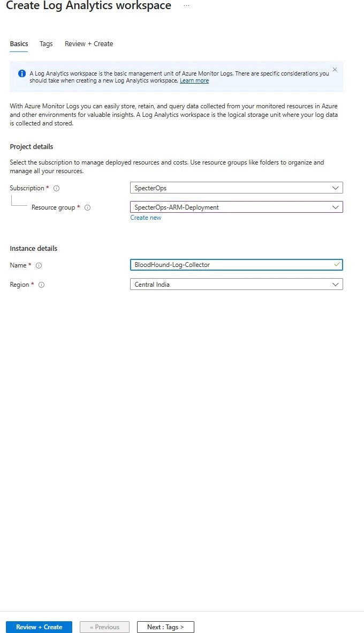This screenshot has height=633, width=364.
Task: Switch to the Tags tab
Action: click(46, 44)
